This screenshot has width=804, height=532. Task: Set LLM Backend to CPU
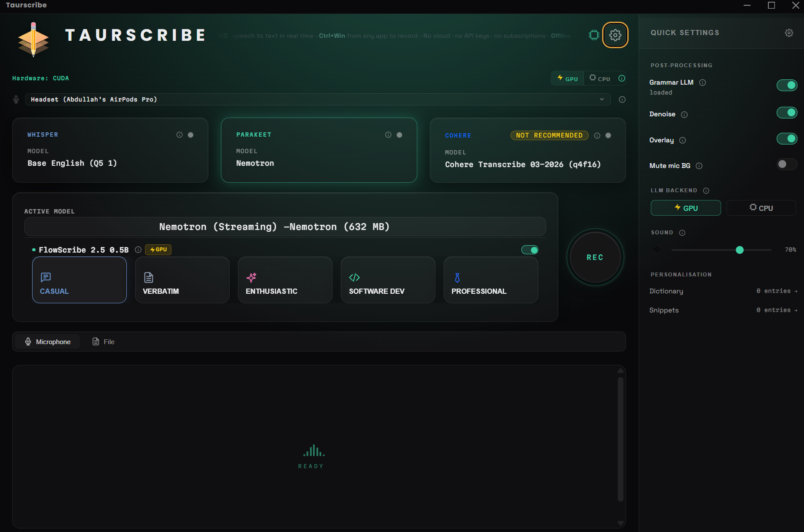[761, 208]
